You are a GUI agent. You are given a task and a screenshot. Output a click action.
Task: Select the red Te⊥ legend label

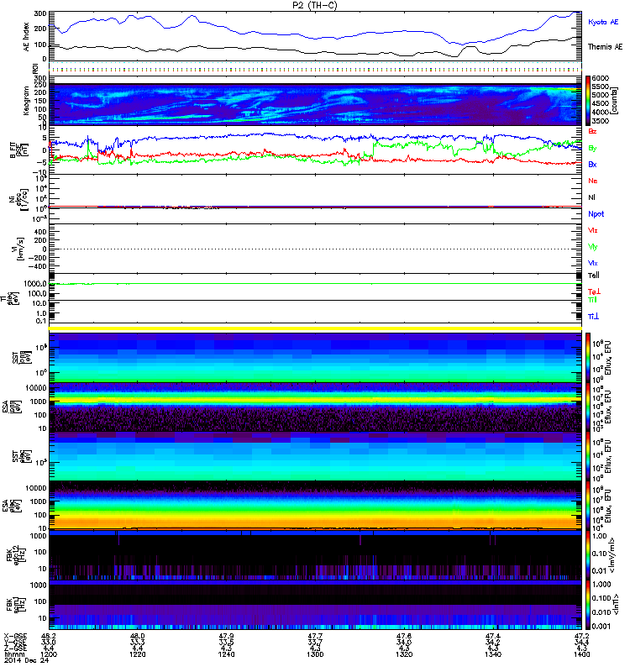pyautogui.click(x=594, y=291)
